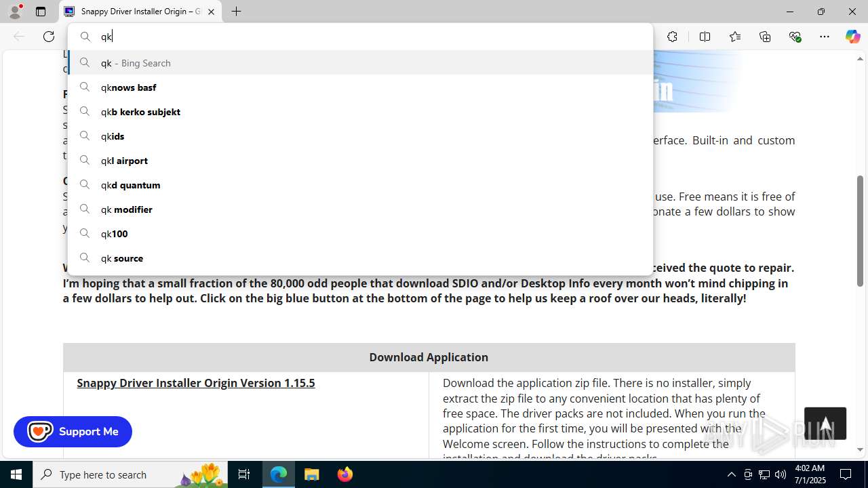Open Task View on the taskbar
Image resolution: width=868 pixels, height=488 pixels.
244,474
